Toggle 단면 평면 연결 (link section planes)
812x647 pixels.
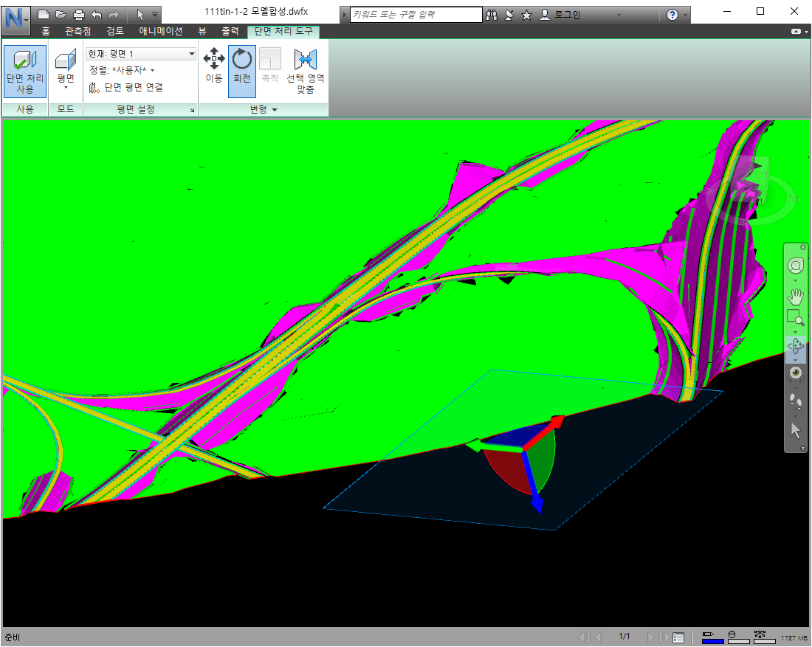click(133, 87)
